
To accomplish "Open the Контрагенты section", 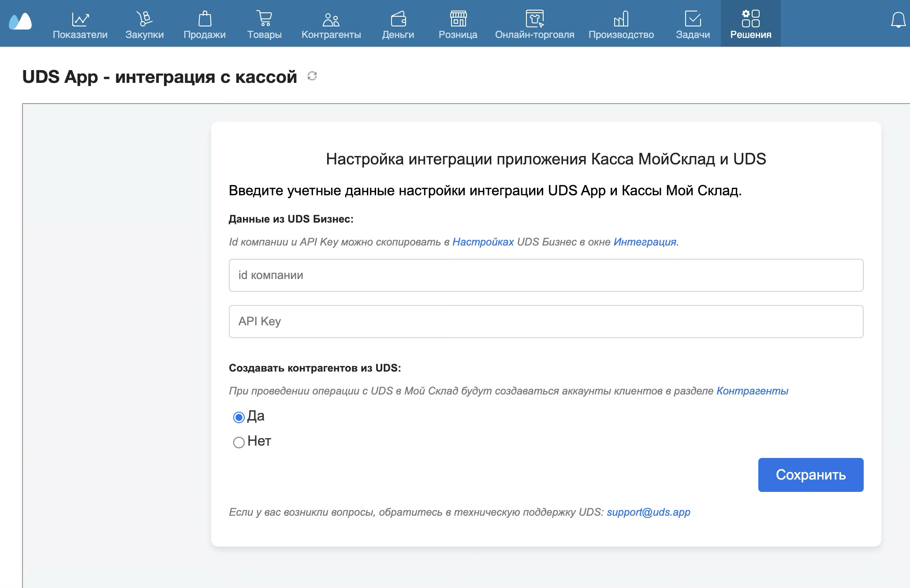I will [x=331, y=25].
